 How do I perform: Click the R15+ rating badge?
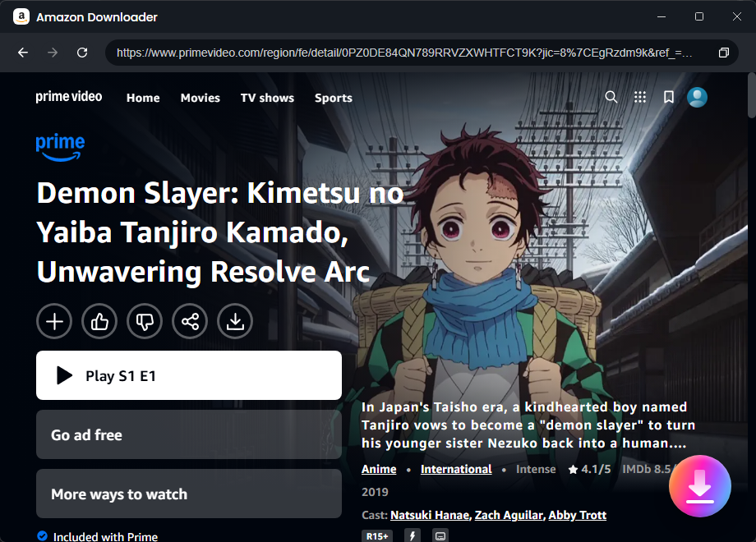pos(377,535)
